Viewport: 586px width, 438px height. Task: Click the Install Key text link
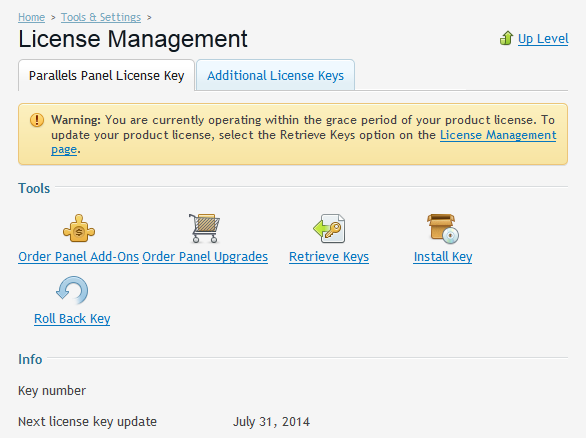[443, 257]
